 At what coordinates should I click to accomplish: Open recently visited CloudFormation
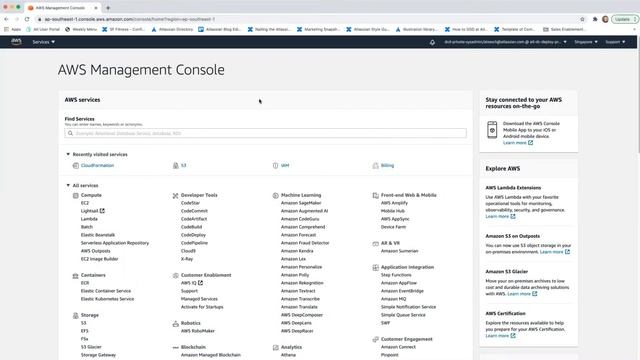97,165
